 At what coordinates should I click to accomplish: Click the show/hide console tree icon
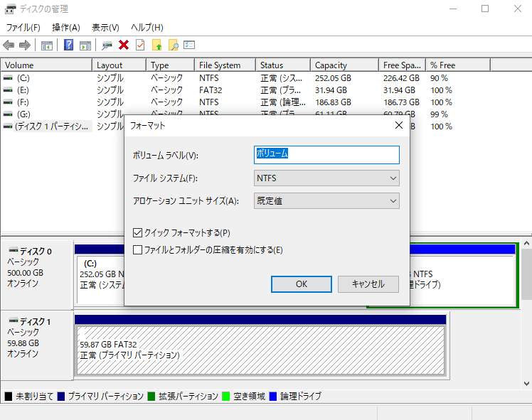coord(46,45)
